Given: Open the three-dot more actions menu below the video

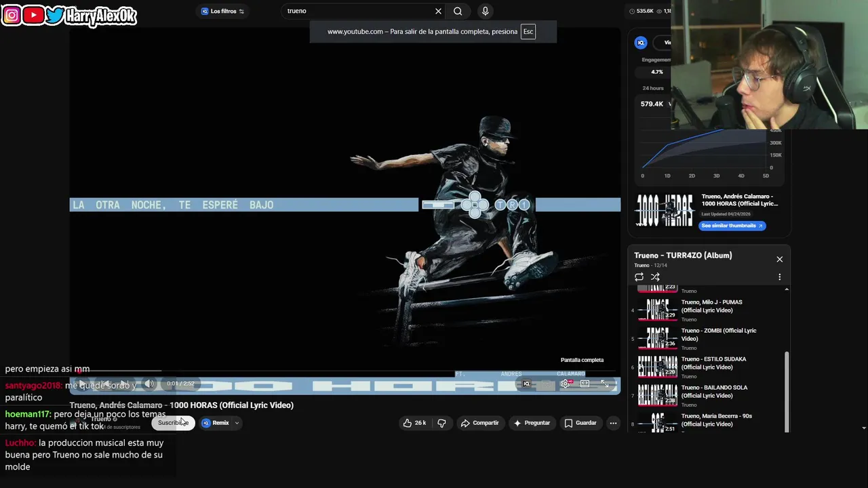Looking at the screenshot, I should pos(613,423).
